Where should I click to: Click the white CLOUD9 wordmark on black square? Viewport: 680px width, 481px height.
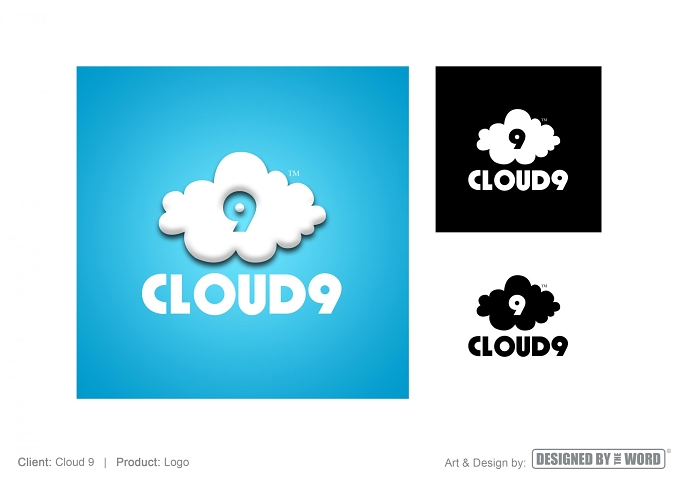pyautogui.click(x=518, y=180)
